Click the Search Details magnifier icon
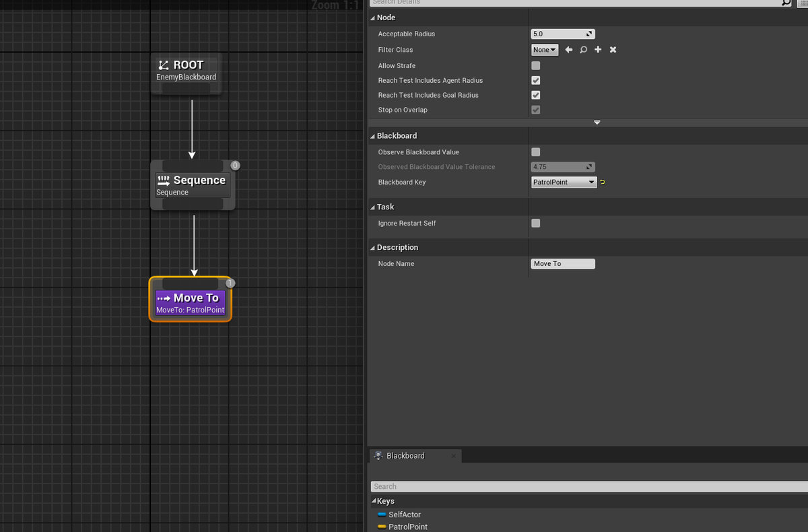This screenshot has width=808, height=532. (x=786, y=3)
